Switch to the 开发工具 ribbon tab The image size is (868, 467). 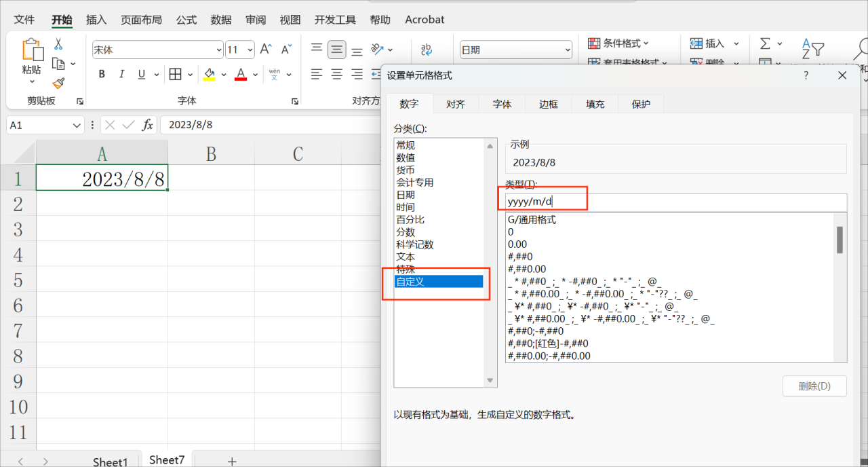coord(335,20)
